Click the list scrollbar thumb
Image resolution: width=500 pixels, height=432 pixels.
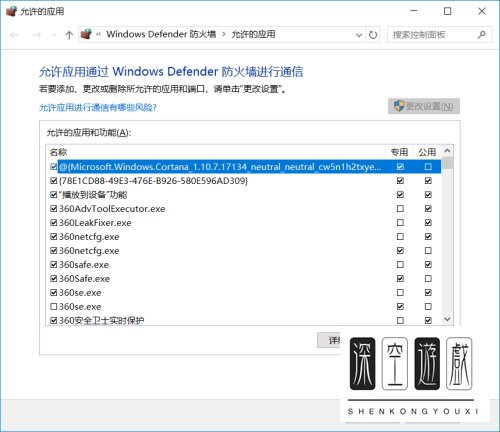coord(448,163)
